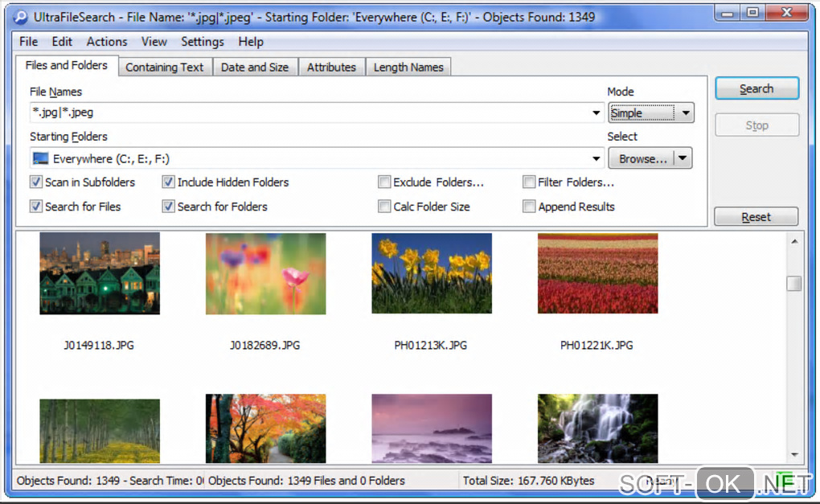The image size is (820, 504).
Task: Click the results scrollbar thumb
Action: coord(793,283)
